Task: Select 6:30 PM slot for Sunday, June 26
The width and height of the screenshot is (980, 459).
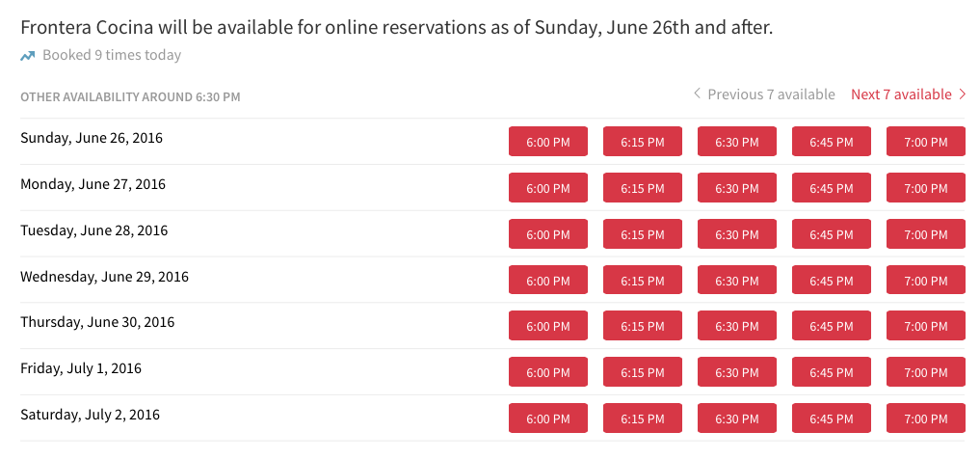Action: 736,142
